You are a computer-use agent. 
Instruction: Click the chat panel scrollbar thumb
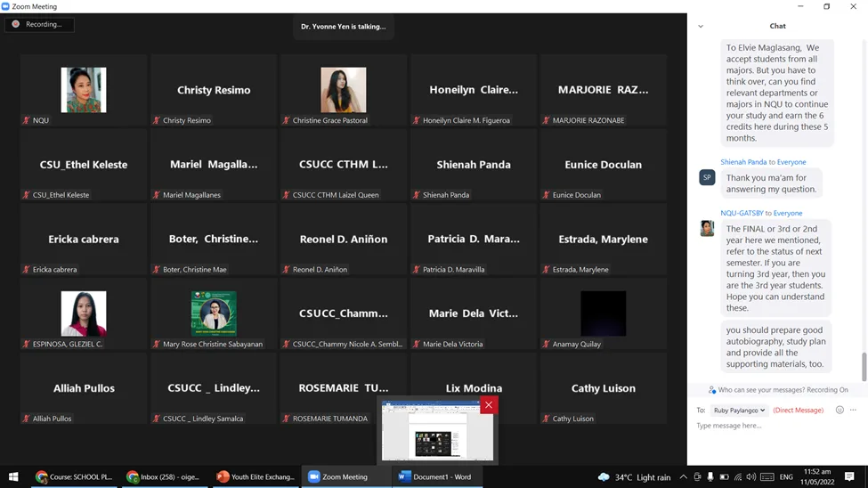[x=863, y=366]
